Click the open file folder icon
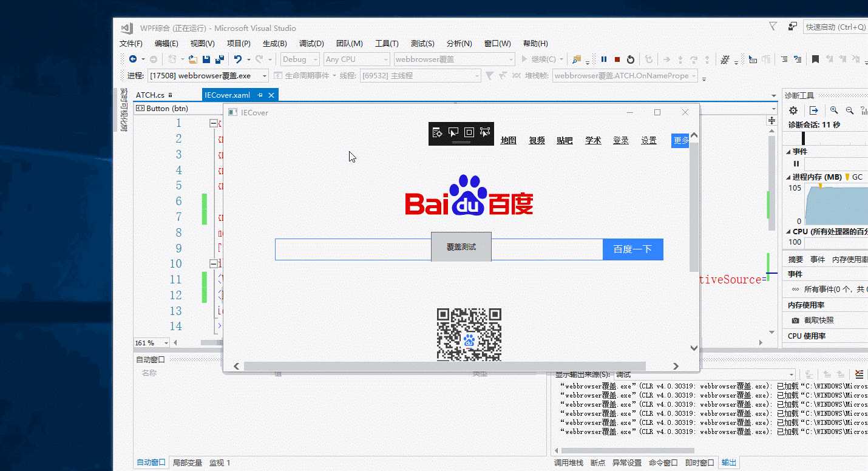Image resolution: width=868 pixels, height=471 pixels. 192,59
